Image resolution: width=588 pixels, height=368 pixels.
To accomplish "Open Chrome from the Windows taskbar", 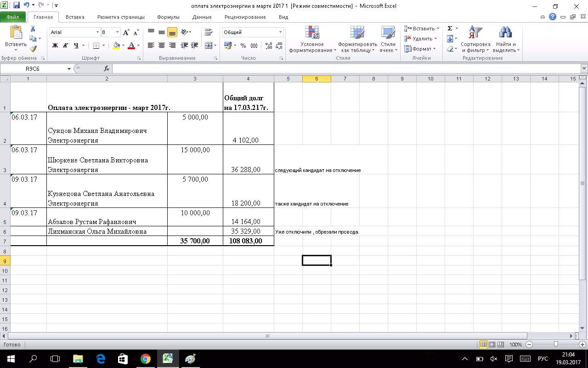I will (145, 359).
